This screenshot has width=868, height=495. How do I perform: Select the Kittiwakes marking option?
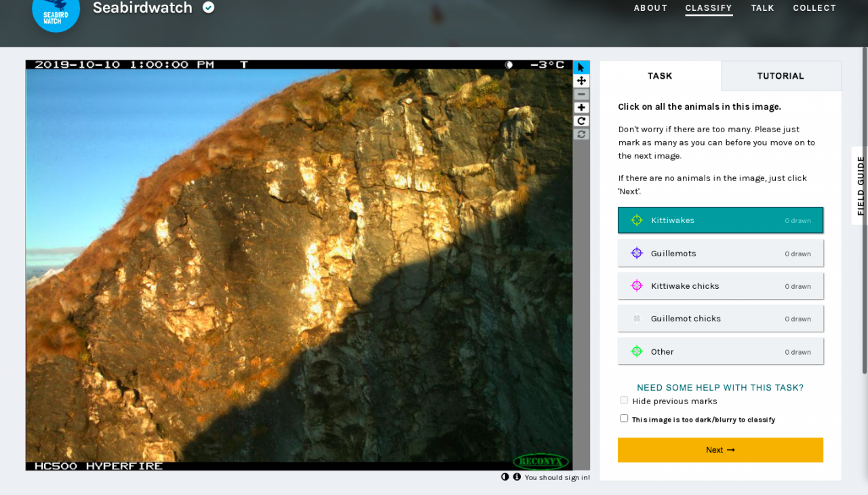click(x=720, y=220)
